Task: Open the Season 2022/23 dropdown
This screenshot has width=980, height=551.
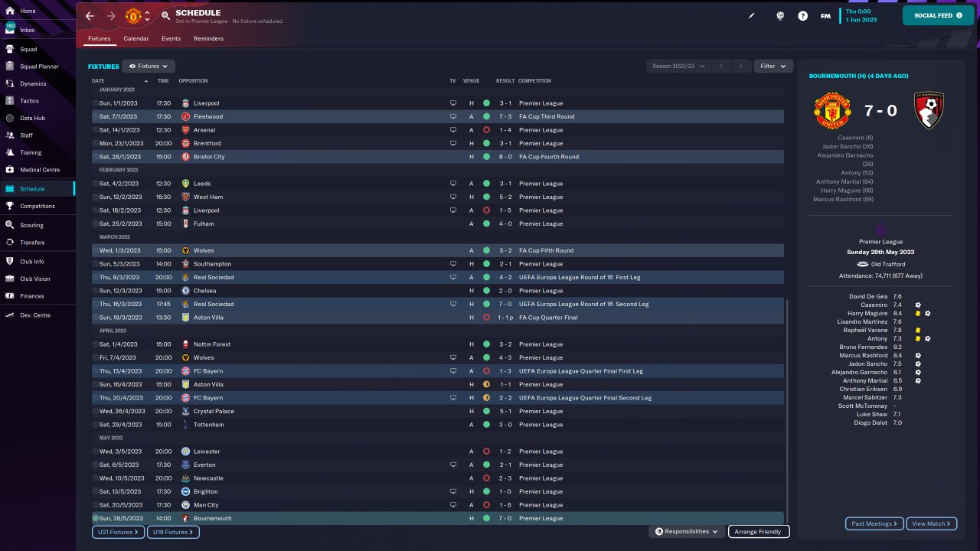Action: pyautogui.click(x=678, y=67)
